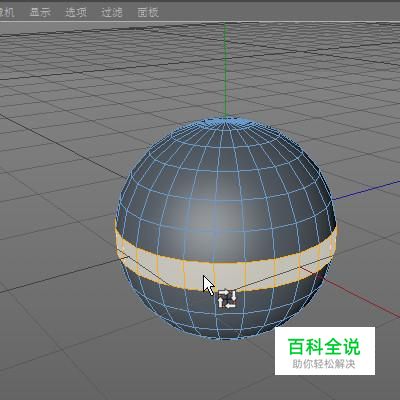400x400 pixels.
Task: Click the top pole of the sphere mesh
Action: pos(226,121)
